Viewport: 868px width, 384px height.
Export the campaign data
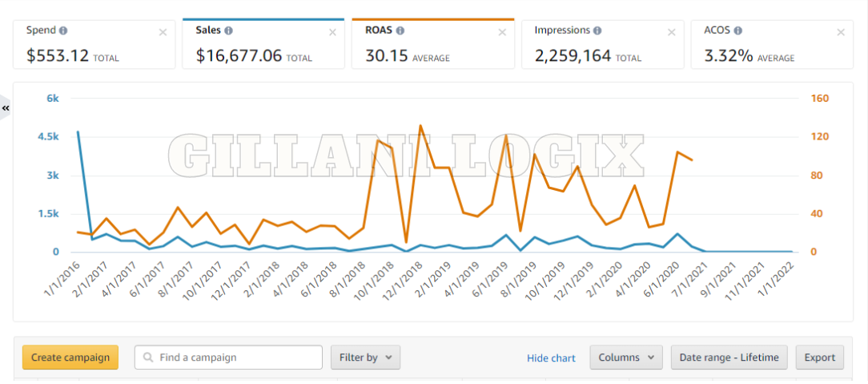tap(819, 358)
